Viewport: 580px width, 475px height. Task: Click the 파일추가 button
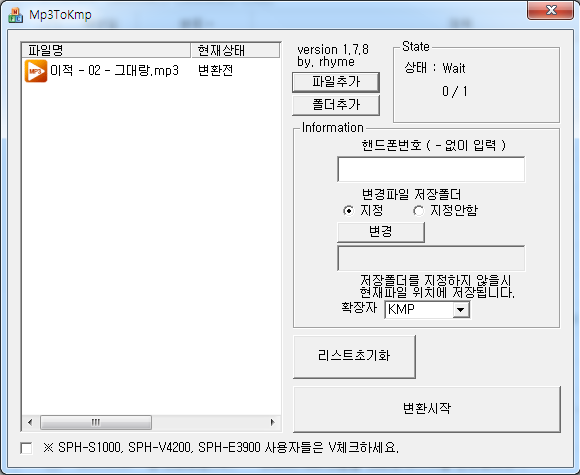[336, 82]
